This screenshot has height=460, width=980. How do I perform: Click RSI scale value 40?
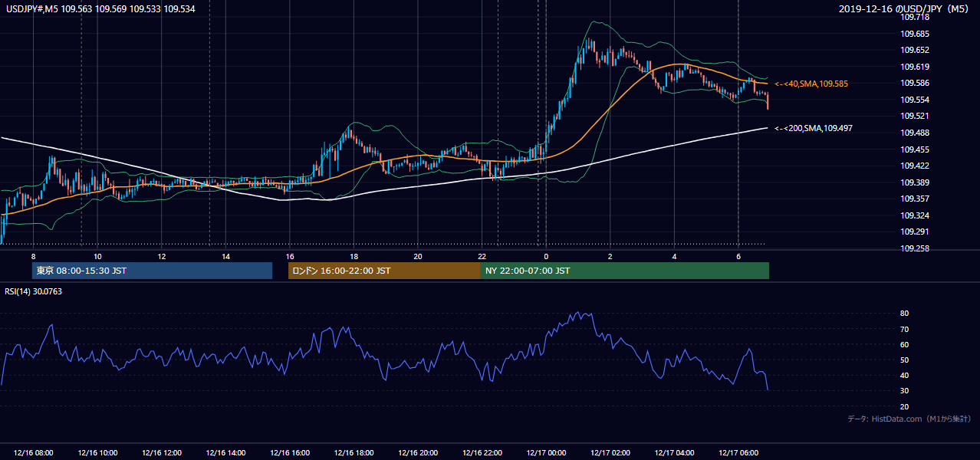point(905,376)
